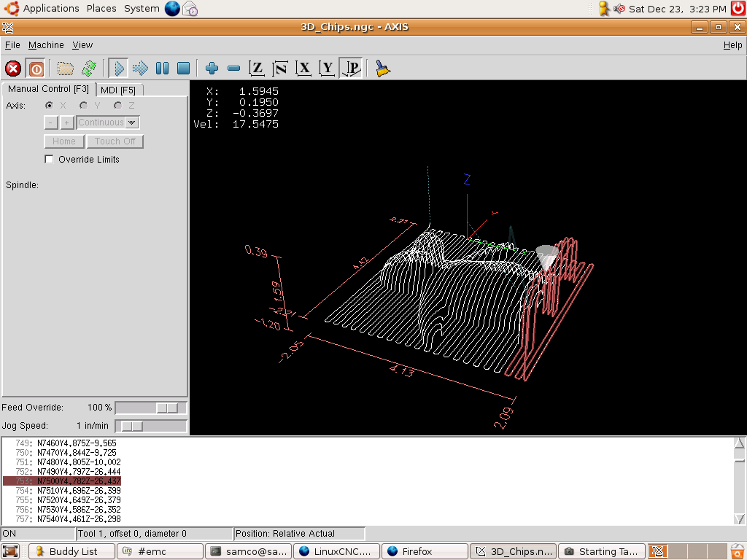The width and height of the screenshot is (747, 560).
Task: Click the Tool 1 offset status field
Action: point(155,533)
